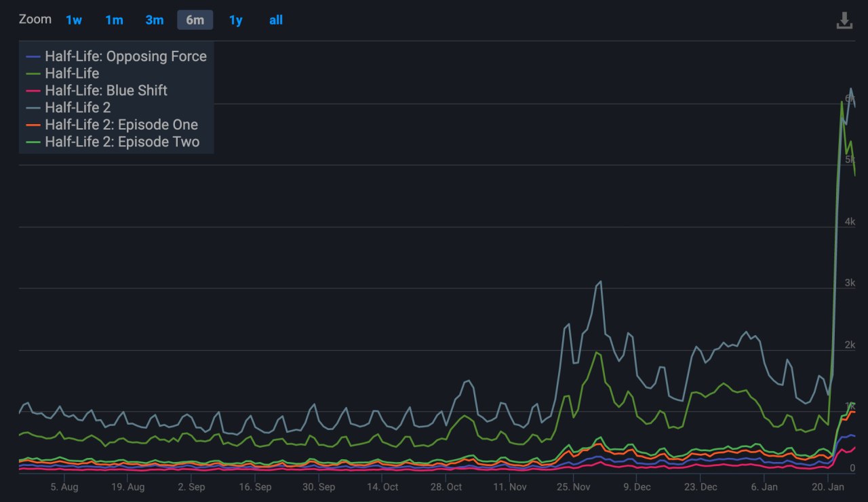Click the 23. Dec date axis label

point(701,487)
